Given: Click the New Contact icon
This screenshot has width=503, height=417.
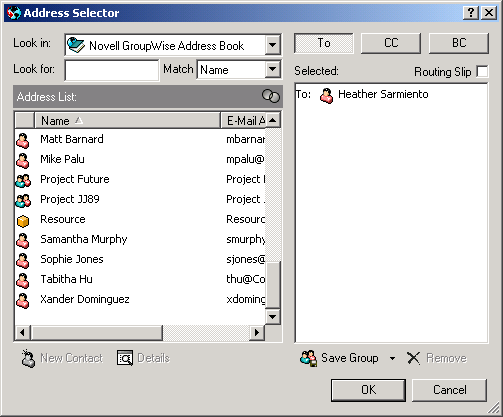Looking at the screenshot, I should pos(28,358).
